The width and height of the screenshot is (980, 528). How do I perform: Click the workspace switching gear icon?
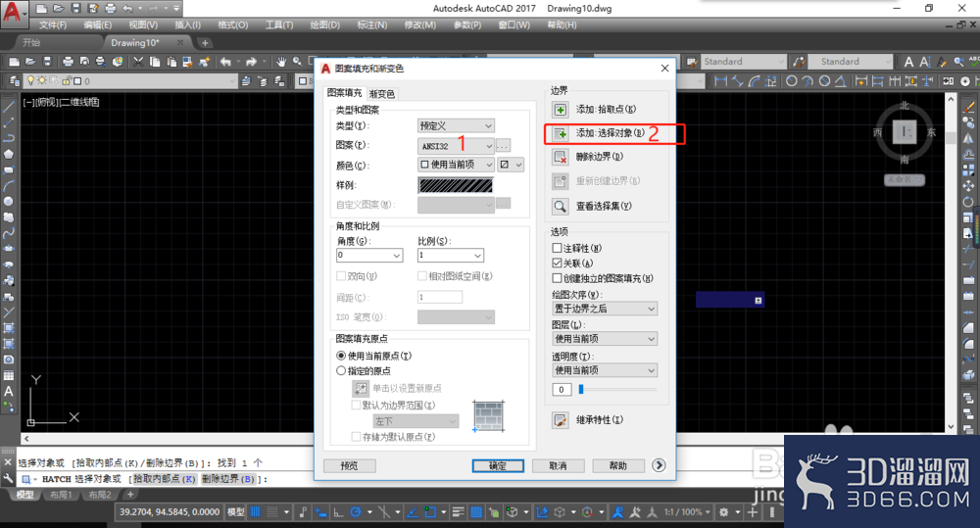tap(724, 512)
